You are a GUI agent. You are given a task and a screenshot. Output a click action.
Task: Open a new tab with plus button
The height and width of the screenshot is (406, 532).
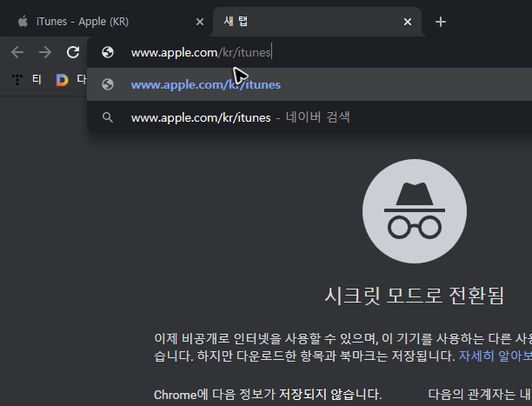[x=441, y=22]
